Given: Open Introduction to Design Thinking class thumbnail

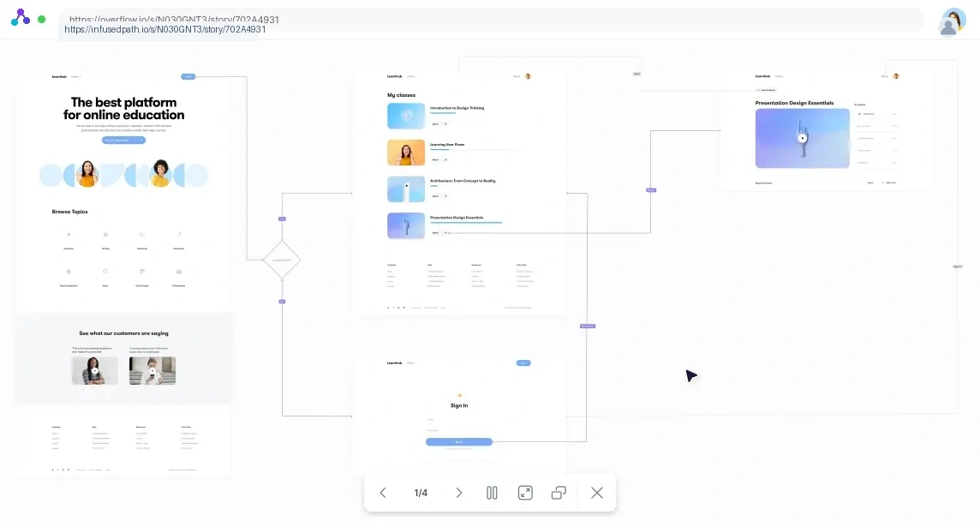Looking at the screenshot, I should point(406,116).
